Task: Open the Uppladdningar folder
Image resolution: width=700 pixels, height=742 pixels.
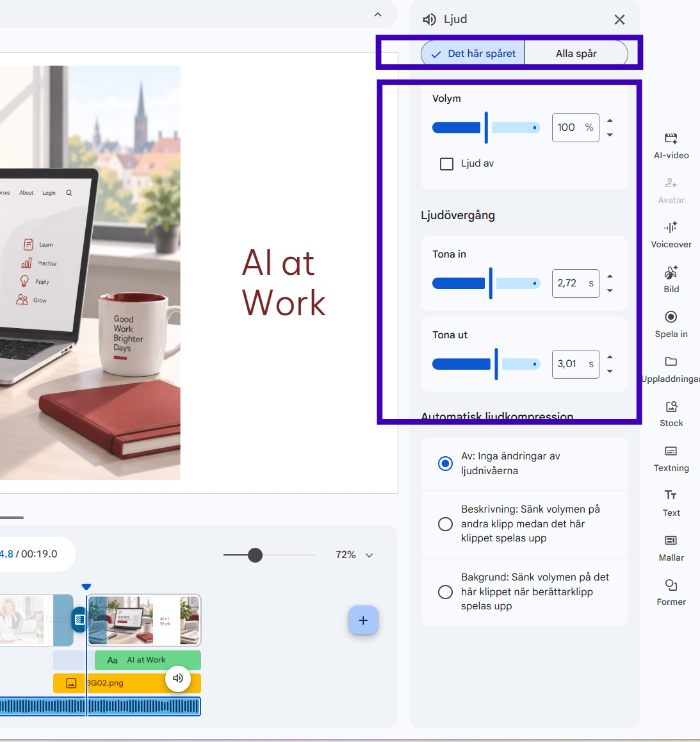Action: (x=671, y=370)
